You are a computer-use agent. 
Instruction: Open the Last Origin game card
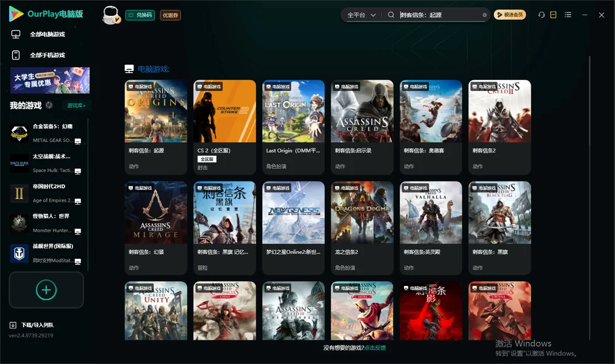[x=293, y=127]
